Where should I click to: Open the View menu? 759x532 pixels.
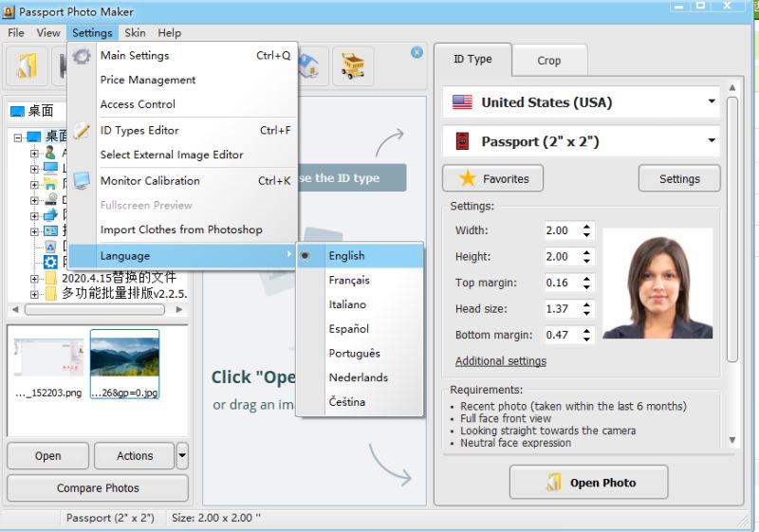(x=48, y=33)
